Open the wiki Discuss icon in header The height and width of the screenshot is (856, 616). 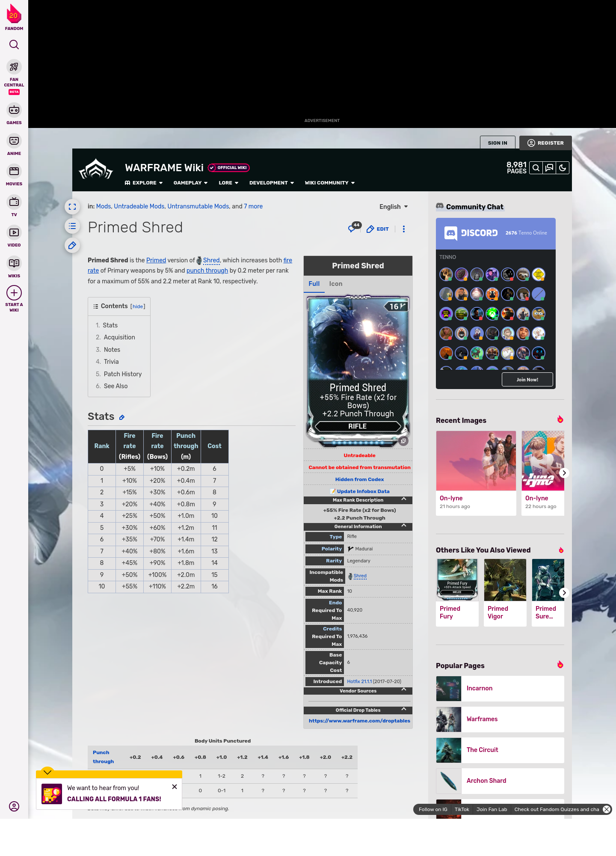click(549, 168)
